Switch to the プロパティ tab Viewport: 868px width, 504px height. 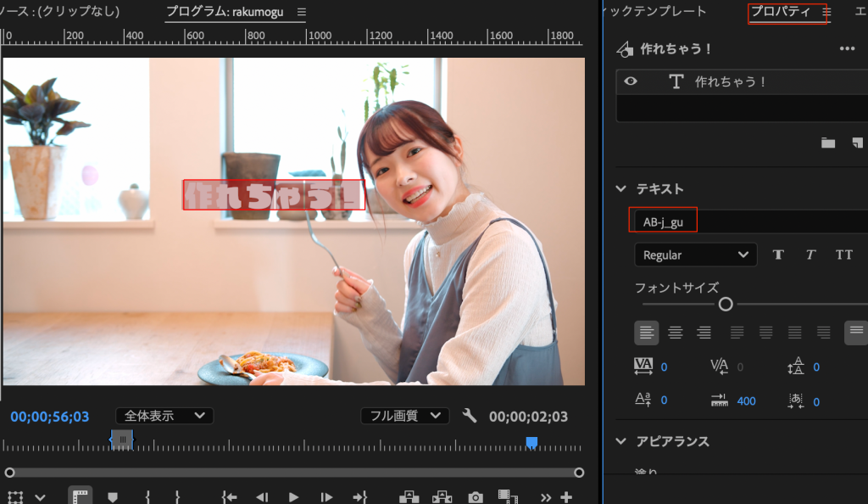click(x=780, y=12)
